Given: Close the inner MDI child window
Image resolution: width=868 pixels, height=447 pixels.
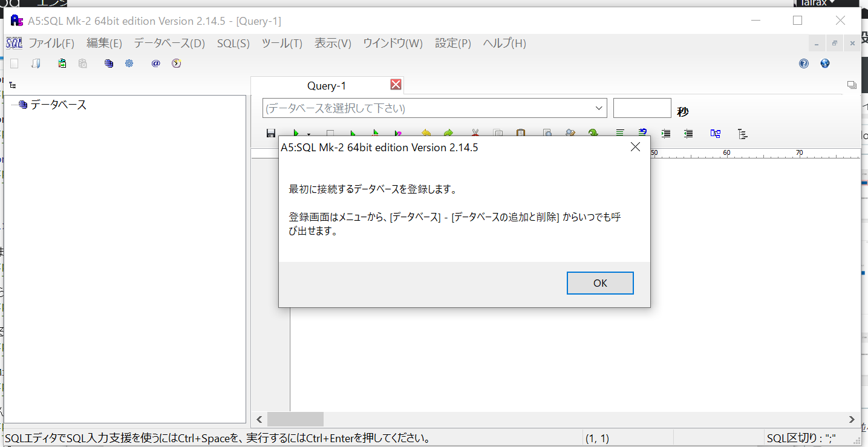Looking at the screenshot, I should tap(852, 44).
